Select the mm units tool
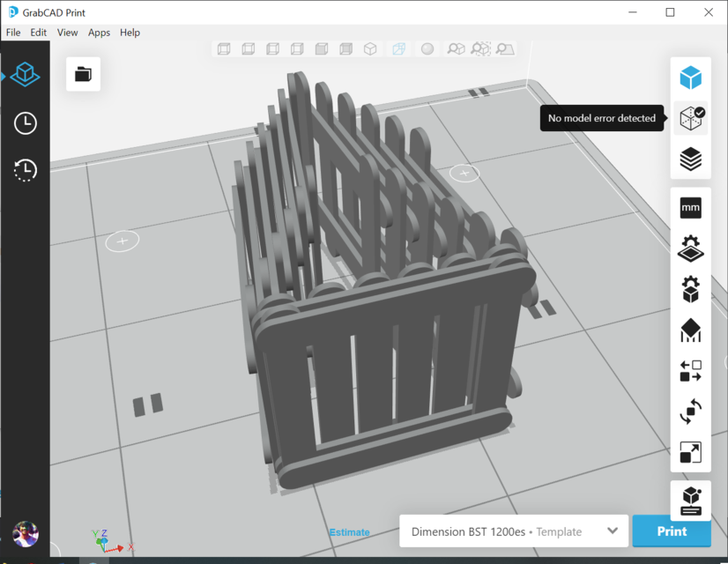Image resolution: width=728 pixels, height=564 pixels. point(691,207)
